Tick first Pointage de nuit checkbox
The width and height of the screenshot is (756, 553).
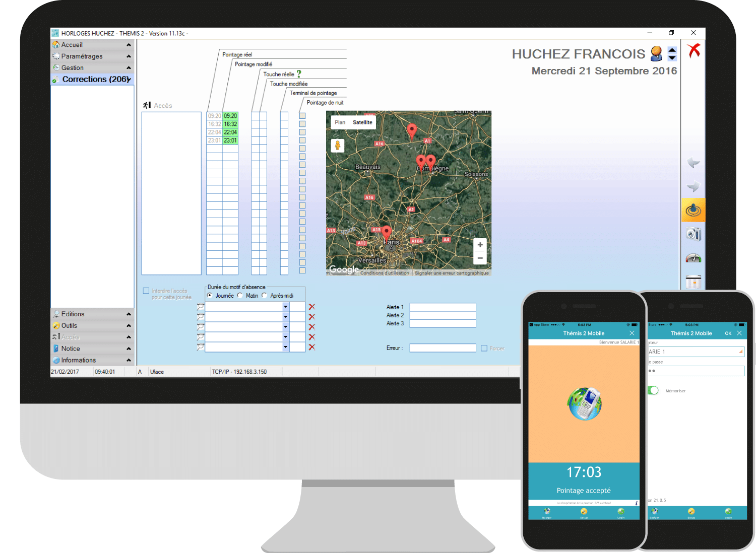[x=302, y=116]
